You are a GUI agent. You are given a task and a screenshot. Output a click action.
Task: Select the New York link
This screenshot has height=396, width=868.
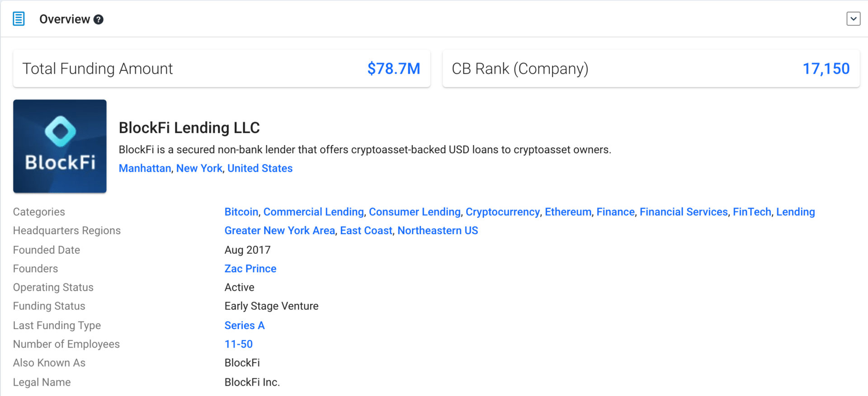click(199, 168)
